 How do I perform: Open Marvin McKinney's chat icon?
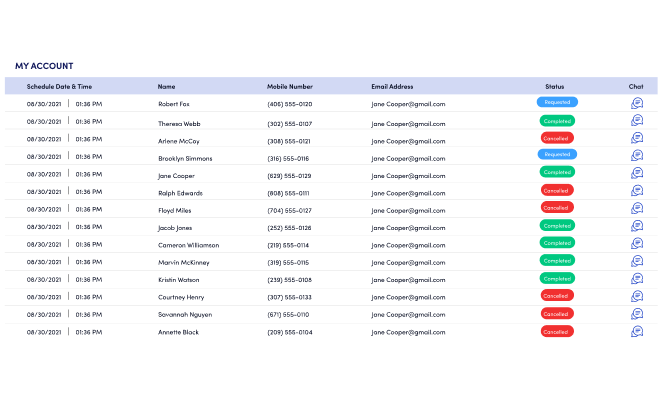point(637,261)
